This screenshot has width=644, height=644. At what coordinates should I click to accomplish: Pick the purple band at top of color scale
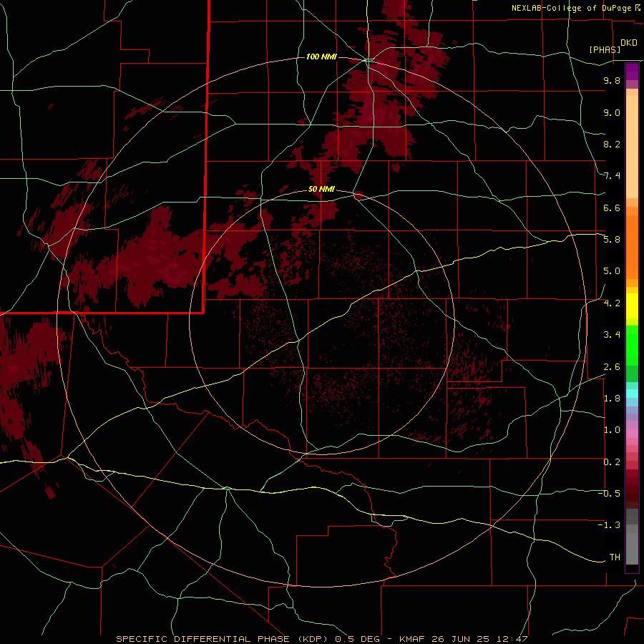coord(632,72)
